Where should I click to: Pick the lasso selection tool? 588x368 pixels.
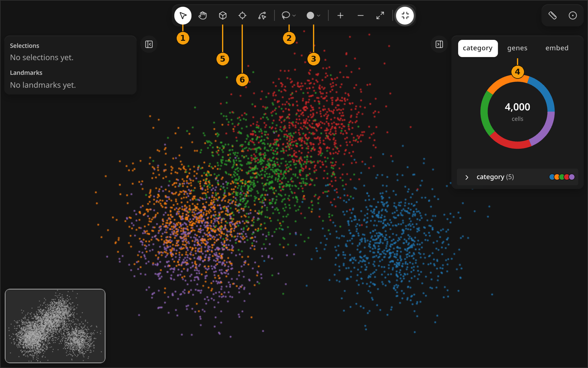tap(286, 15)
